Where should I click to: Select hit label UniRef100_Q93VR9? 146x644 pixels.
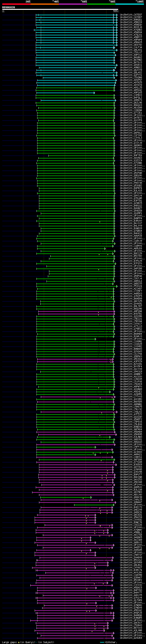click(x=131, y=562)
